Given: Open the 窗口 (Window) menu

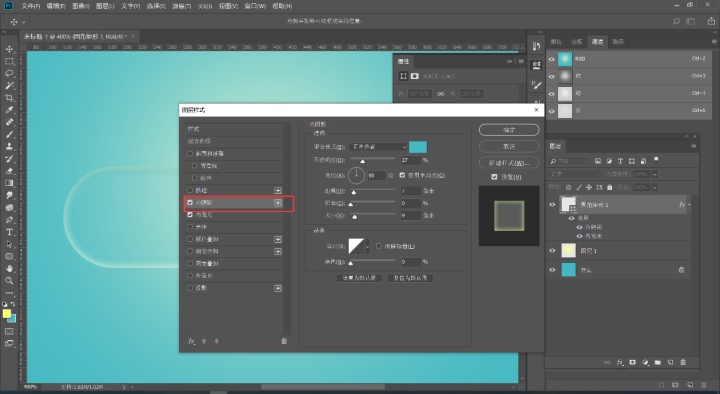Looking at the screenshot, I should [x=255, y=6].
